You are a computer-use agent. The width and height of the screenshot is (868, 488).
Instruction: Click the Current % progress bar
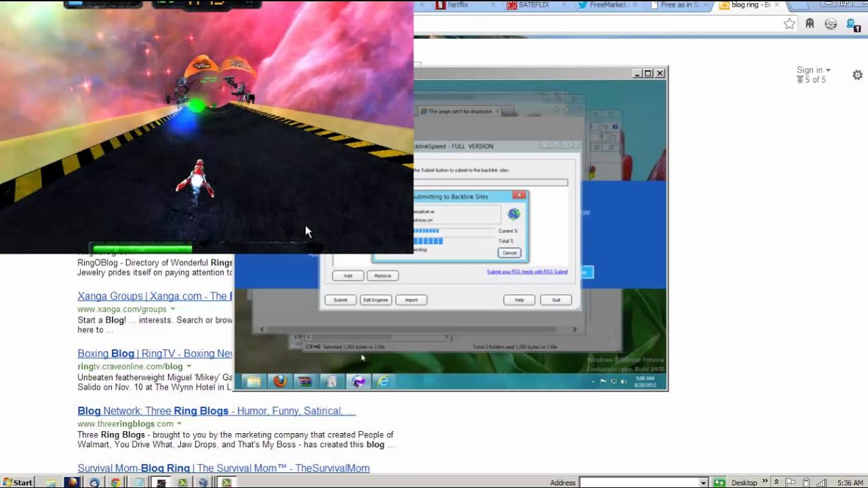click(x=454, y=231)
